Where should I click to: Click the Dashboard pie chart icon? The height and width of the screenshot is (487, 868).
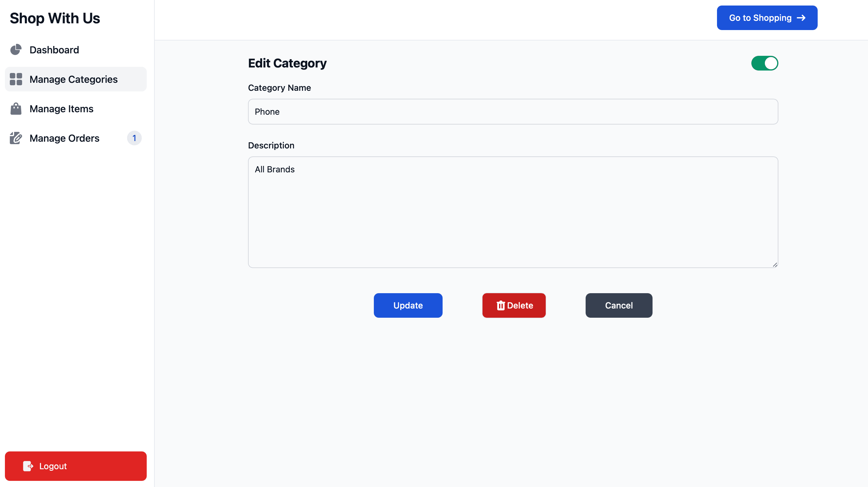[16, 50]
